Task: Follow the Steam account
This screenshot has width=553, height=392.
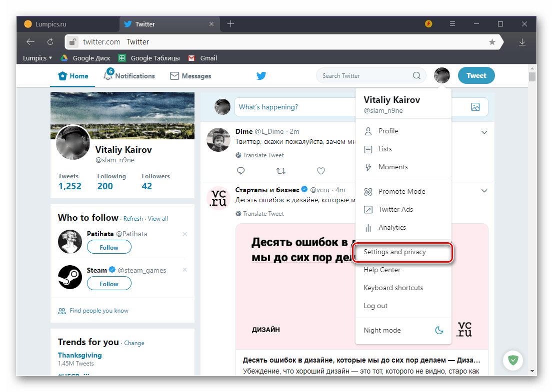Action: [x=109, y=283]
